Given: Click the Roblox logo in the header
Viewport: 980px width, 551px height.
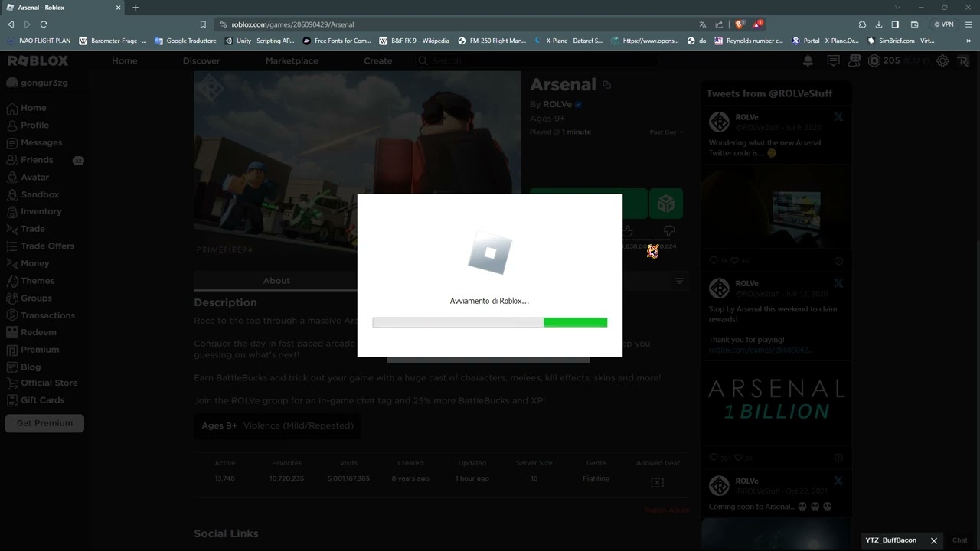Looking at the screenshot, I should pos(38,60).
